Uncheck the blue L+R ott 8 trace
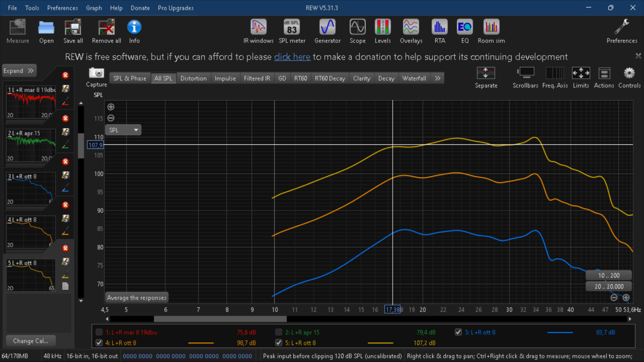Screen dimensions: 644x362 coord(458,332)
